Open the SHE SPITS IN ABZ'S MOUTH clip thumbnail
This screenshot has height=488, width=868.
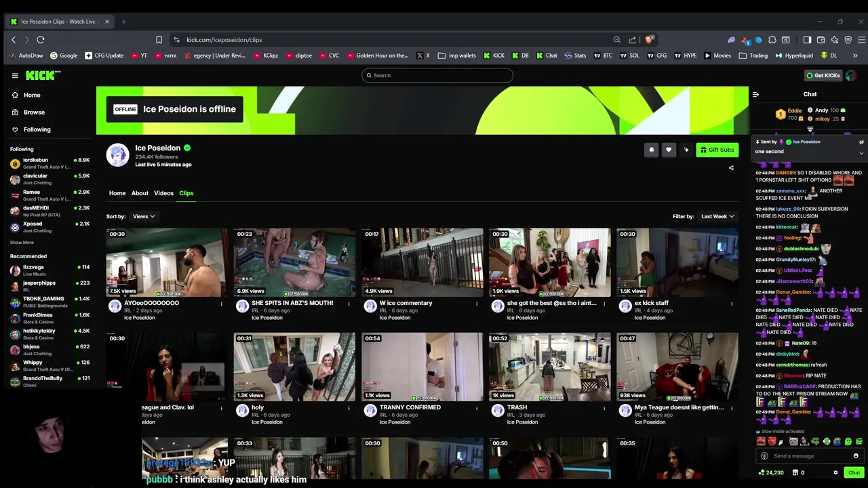[294, 262]
